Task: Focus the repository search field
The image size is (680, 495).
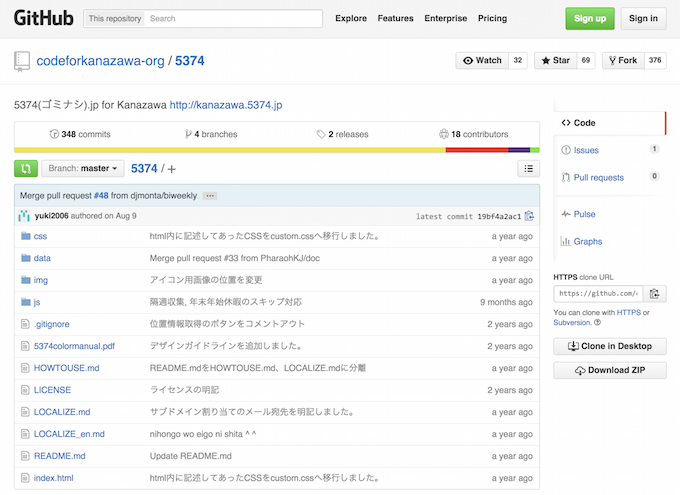Action: (x=233, y=19)
